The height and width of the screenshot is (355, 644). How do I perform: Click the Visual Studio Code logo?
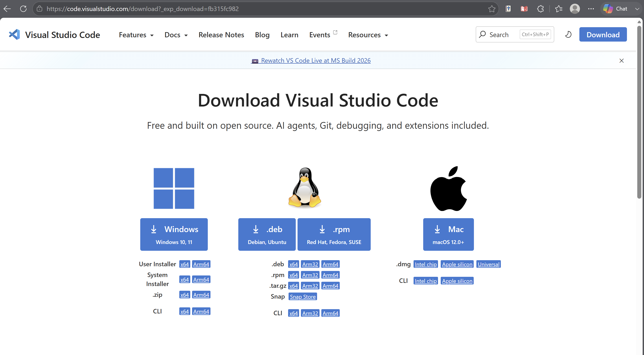click(14, 35)
